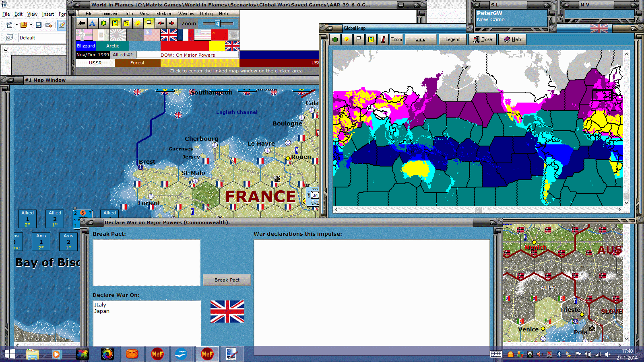Open File Explorer from taskbar
644x362 pixels.
pyautogui.click(x=32, y=354)
